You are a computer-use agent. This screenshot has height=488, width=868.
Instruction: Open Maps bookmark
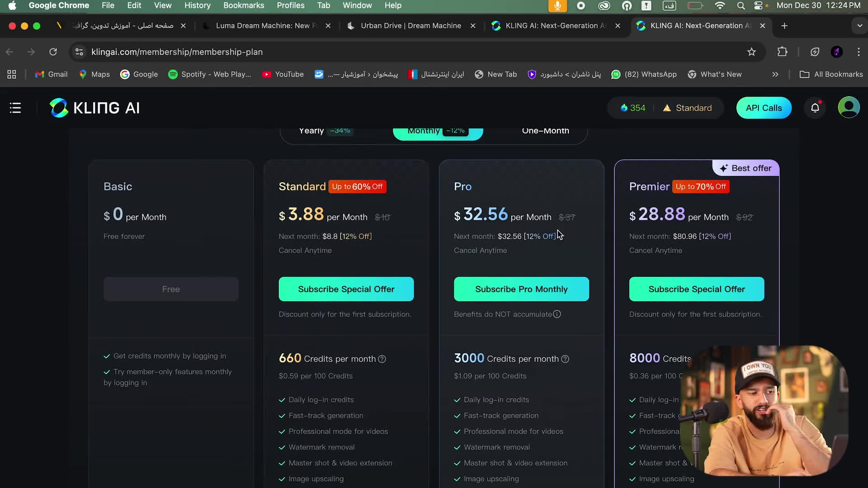tap(94, 75)
